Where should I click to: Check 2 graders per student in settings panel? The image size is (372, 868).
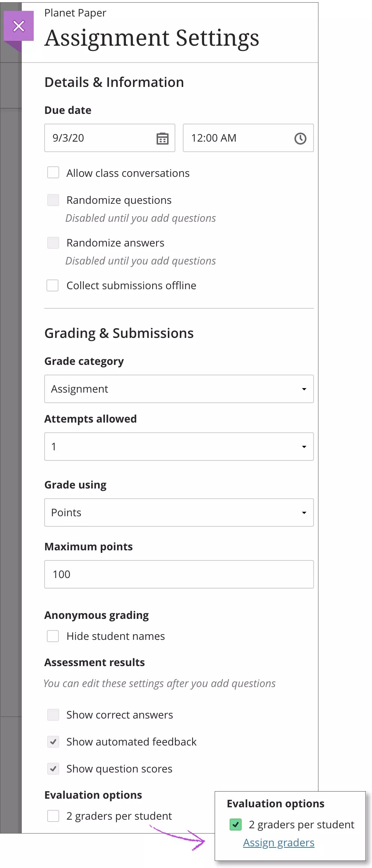point(53,816)
